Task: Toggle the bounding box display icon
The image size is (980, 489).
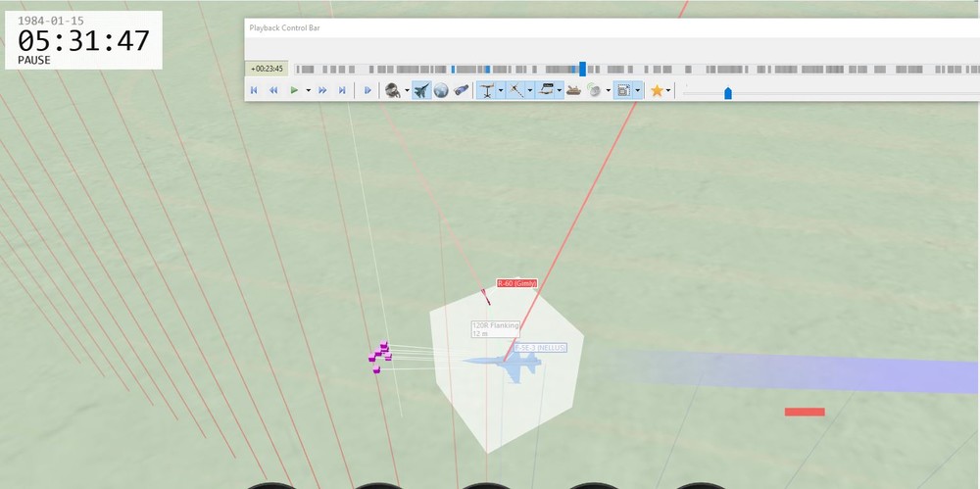Action: 623,91
